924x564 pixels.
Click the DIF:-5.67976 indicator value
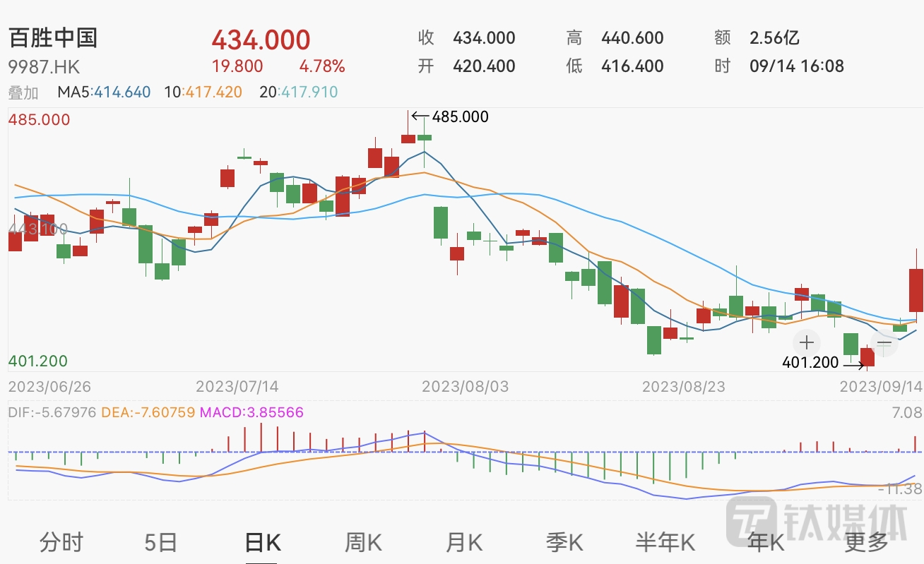(52, 412)
